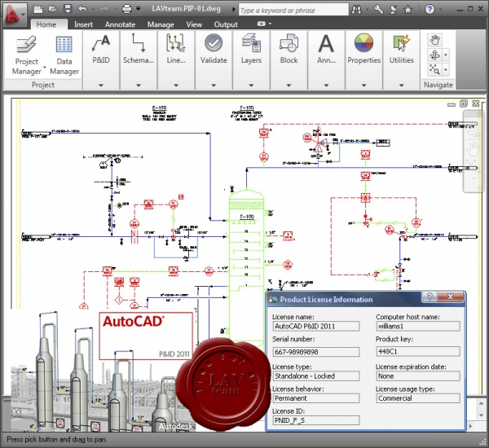The width and height of the screenshot is (489, 448).
Task: Click the binoculars search icon
Action: (x=356, y=10)
